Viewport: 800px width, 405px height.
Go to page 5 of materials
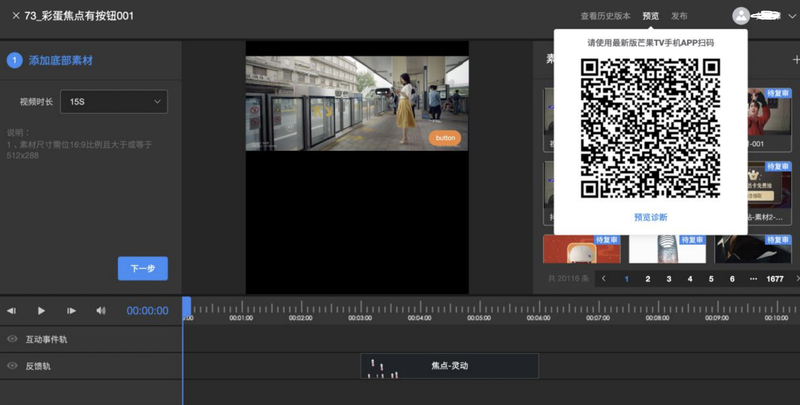coord(711,279)
